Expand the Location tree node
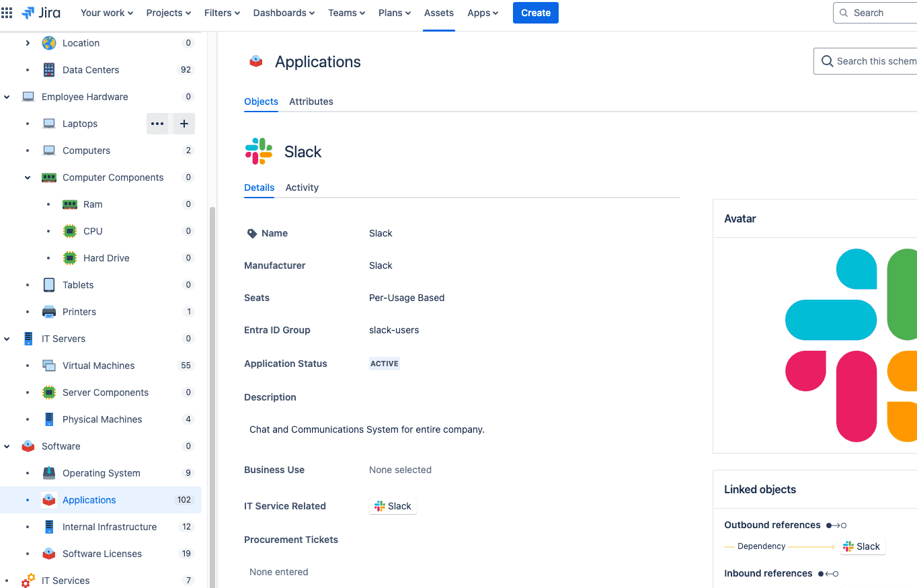This screenshot has height=588, width=917. pos(28,43)
